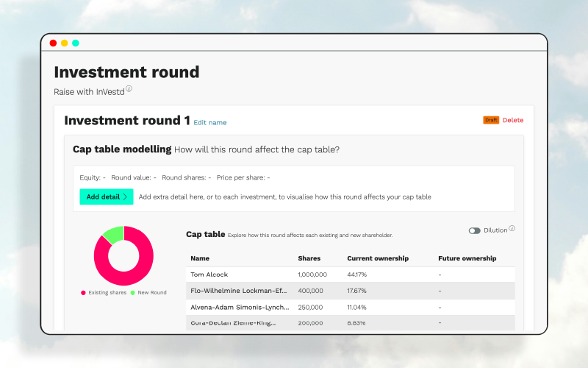The image size is (588, 368).
Task: Click the orange Draft status badge
Action: pos(491,120)
